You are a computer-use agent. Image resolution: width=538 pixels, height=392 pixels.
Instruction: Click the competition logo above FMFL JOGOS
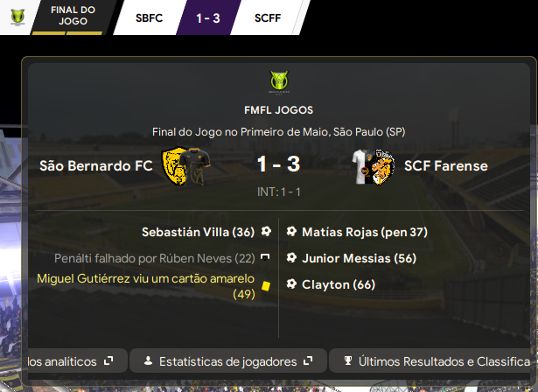coord(279,84)
